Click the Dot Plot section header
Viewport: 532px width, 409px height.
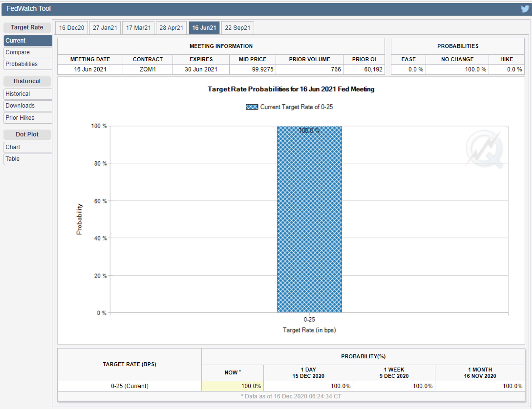(x=27, y=134)
